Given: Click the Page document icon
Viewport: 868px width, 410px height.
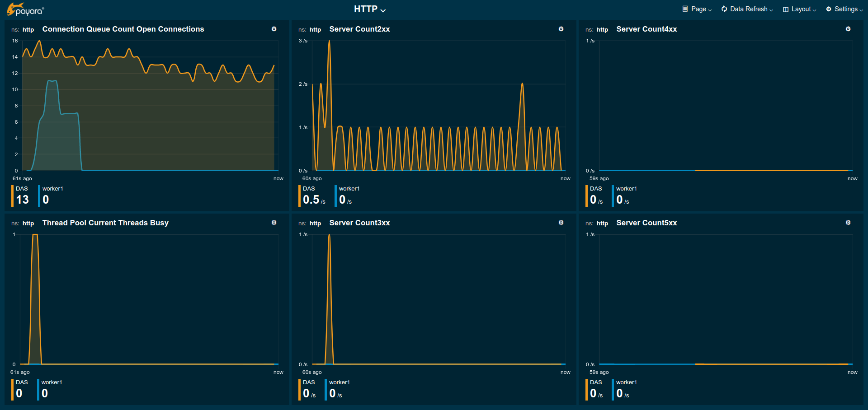Looking at the screenshot, I should (x=685, y=9).
